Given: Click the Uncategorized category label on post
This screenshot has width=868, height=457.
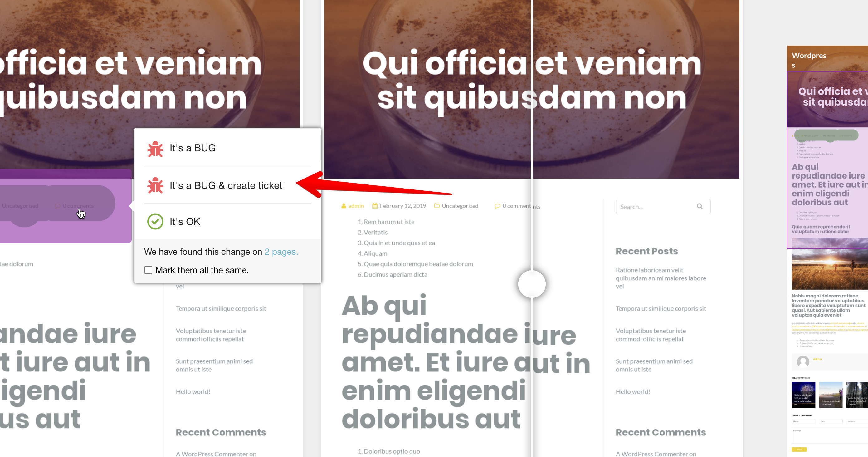Looking at the screenshot, I should point(460,205).
